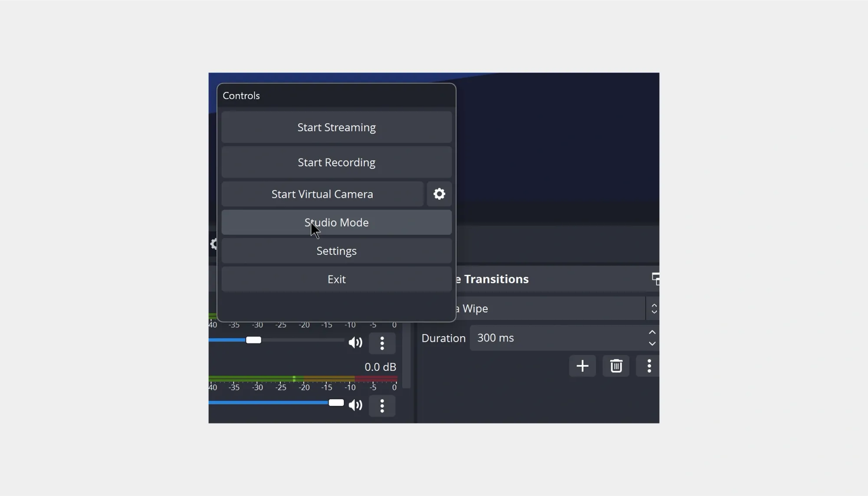This screenshot has height=496, width=868.
Task: Mute the top audio source speaker icon
Action: tap(355, 342)
